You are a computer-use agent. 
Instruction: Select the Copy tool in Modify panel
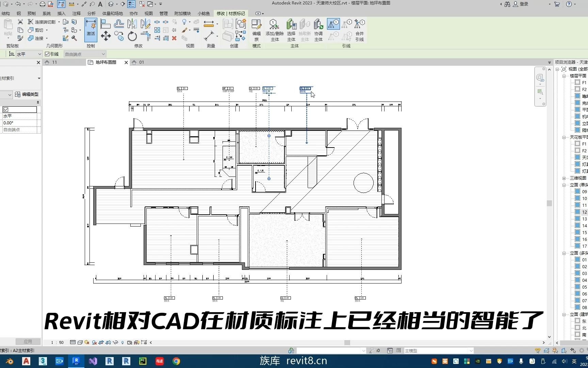pos(119,36)
